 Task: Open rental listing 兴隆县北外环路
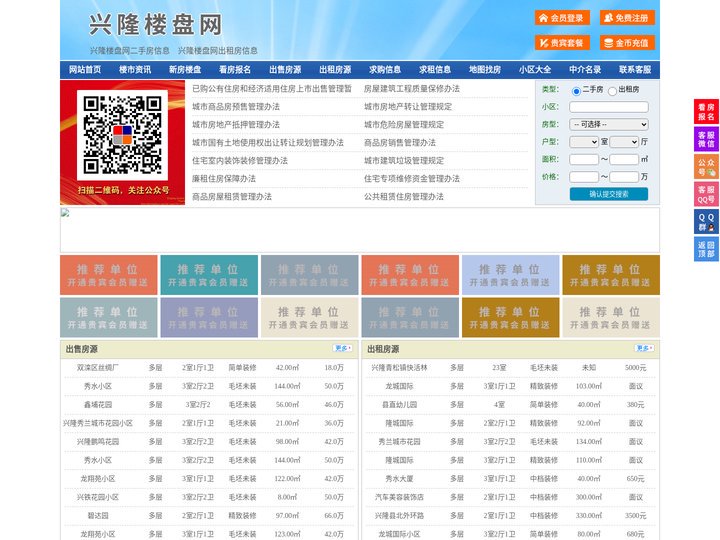[399, 516]
